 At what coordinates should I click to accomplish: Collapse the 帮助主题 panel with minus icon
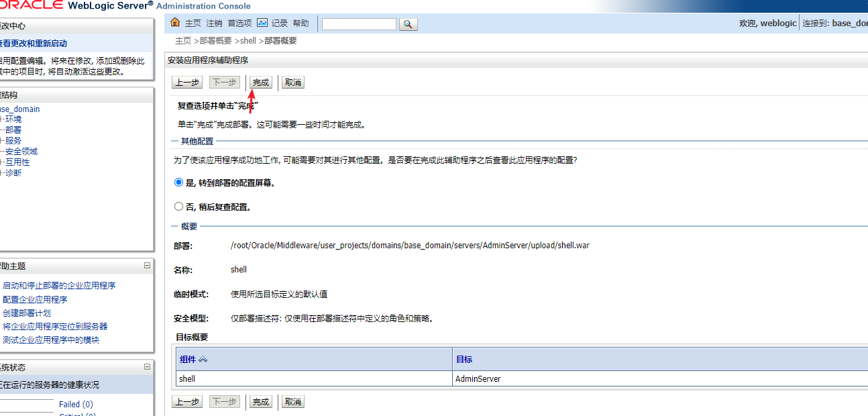pos(147,266)
